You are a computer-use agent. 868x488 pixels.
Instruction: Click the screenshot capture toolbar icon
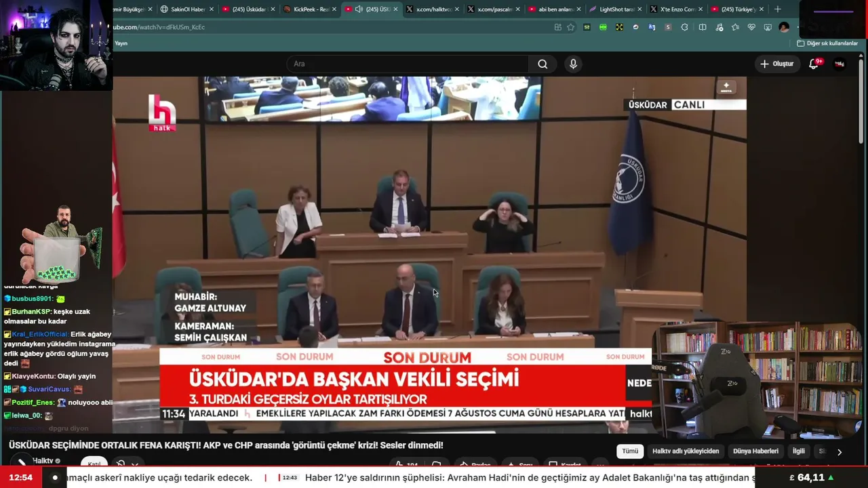tap(768, 27)
